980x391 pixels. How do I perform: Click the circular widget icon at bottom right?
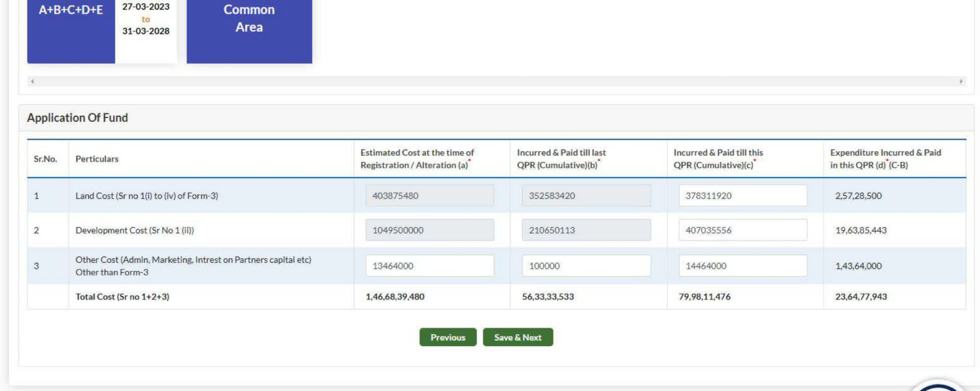pyautogui.click(x=938, y=386)
